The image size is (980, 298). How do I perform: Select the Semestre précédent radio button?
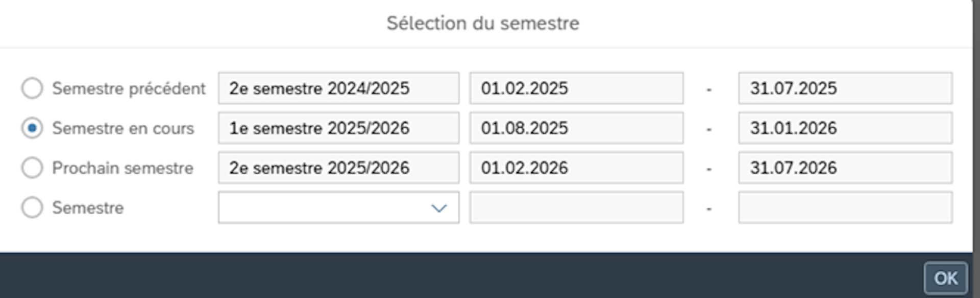[x=32, y=88]
